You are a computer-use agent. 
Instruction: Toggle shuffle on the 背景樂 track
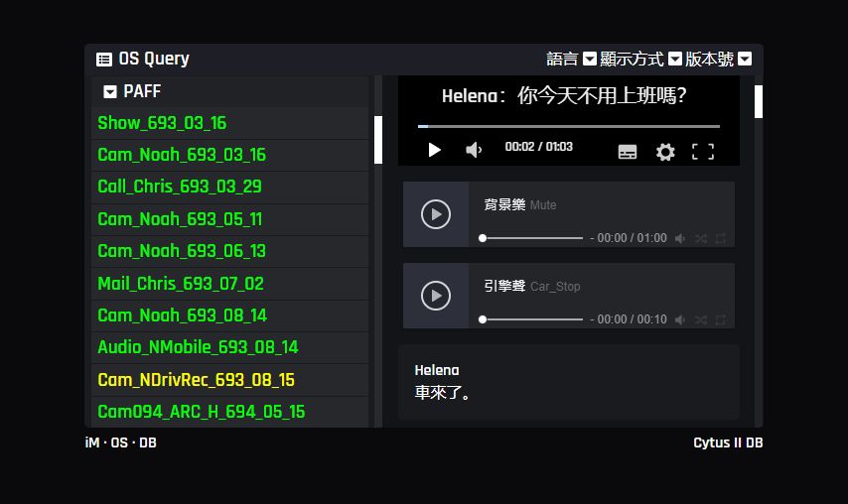[701, 238]
